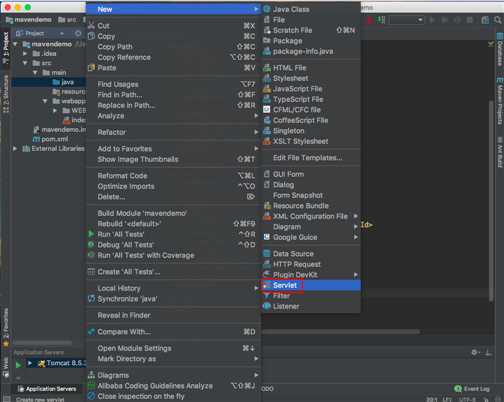
Task: Click the Listener icon
Action: pyautogui.click(x=267, y=306)
